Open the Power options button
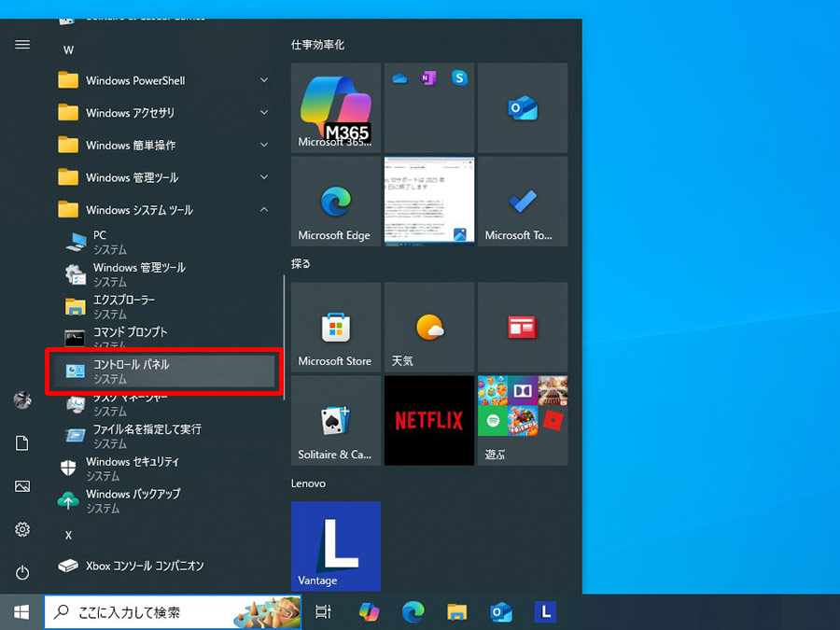This screenshot has height=630, width=840. coord(22,573)
